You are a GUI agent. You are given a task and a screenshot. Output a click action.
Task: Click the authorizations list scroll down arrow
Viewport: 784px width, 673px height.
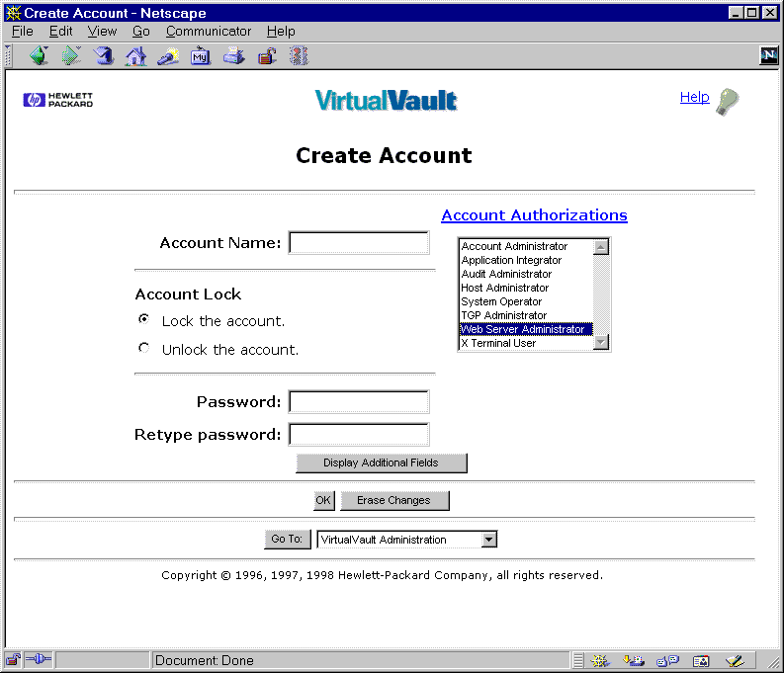600,342
